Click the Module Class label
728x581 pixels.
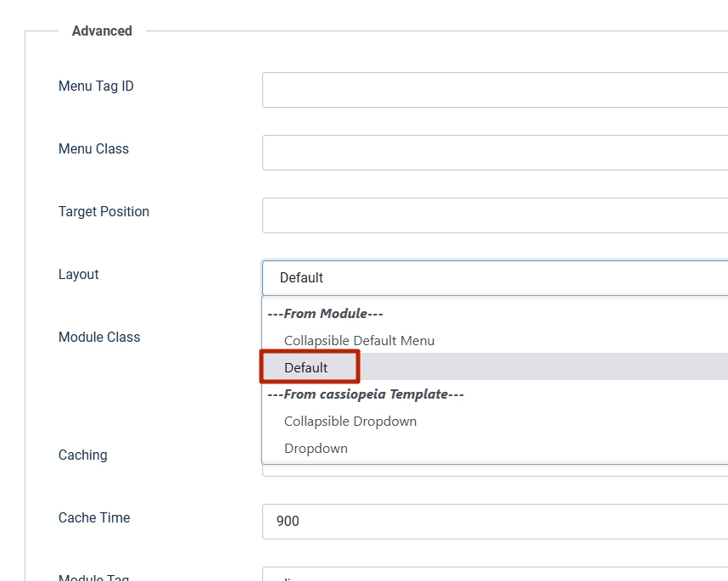click(x=99, y=337)
